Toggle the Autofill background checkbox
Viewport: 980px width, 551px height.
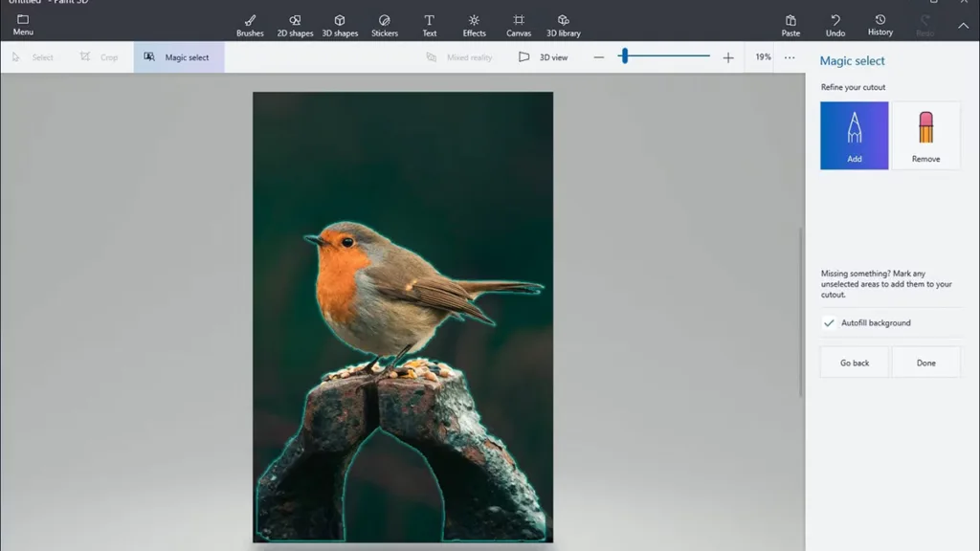(x=829, y=323)
